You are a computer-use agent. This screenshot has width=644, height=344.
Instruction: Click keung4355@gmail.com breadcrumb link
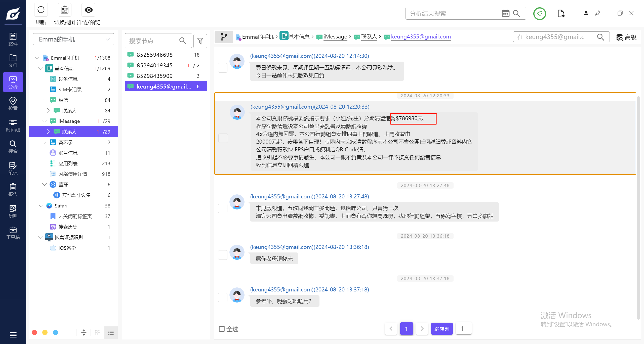coord(421,37)
